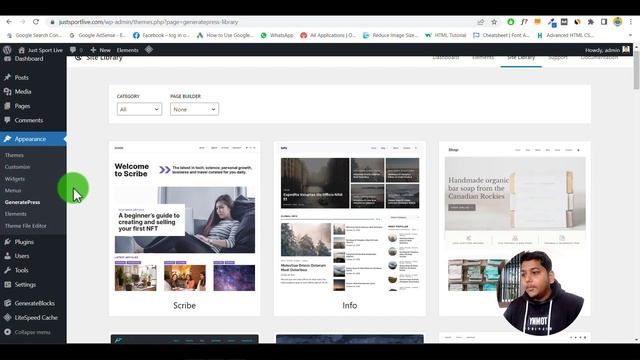Open Chrome three-dot menu
640x360 pixels.
(x=631, y=22)
